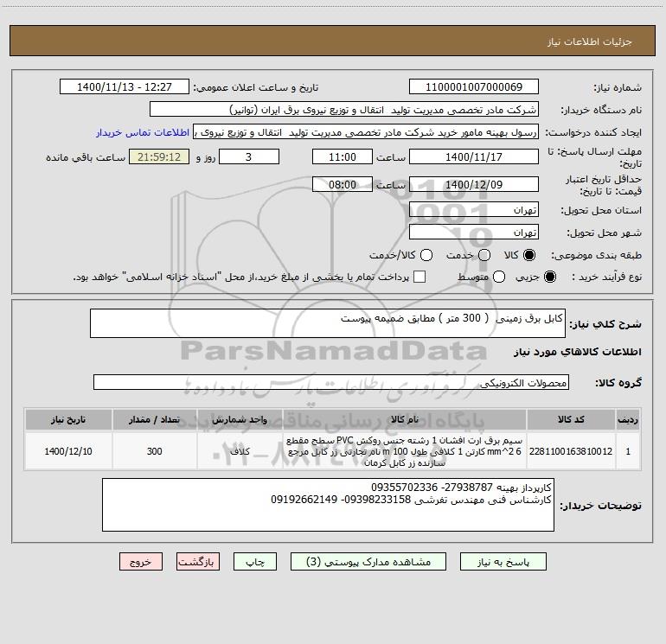Select the خدمت radio button
Image resolution: width=666 pixels, height=644 pixels.
point(484,255)
